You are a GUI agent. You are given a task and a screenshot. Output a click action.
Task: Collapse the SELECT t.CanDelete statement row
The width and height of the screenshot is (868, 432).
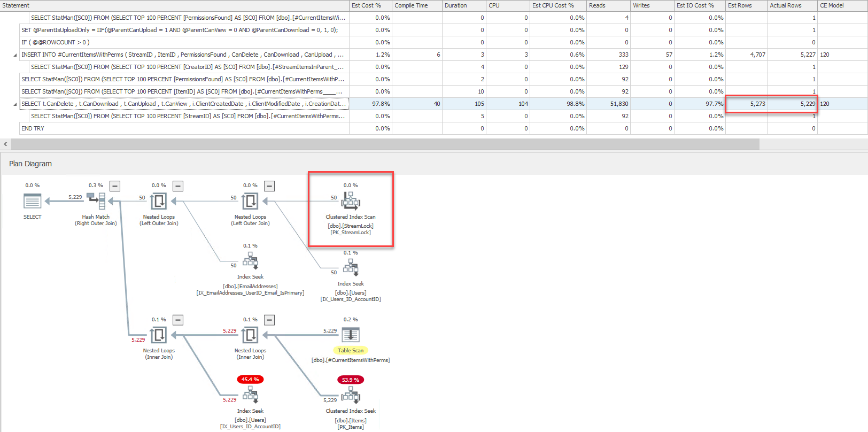coord(15,104)
